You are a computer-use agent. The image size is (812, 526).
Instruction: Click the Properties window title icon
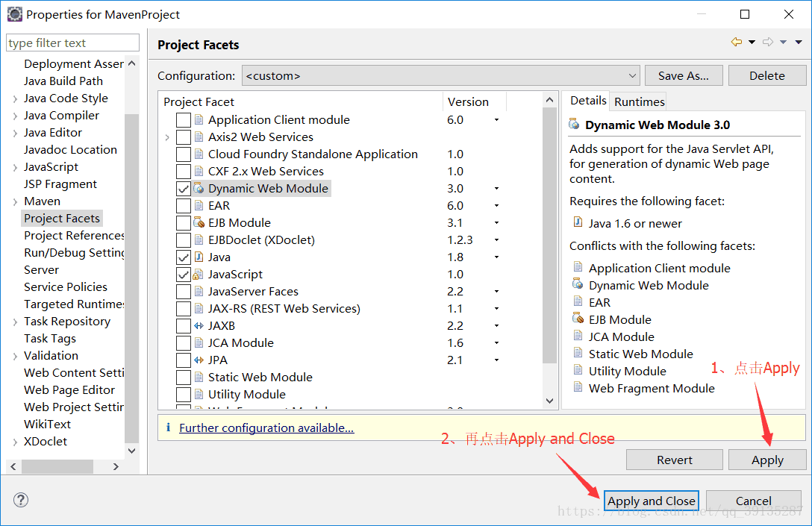click(x=14, y=14)
